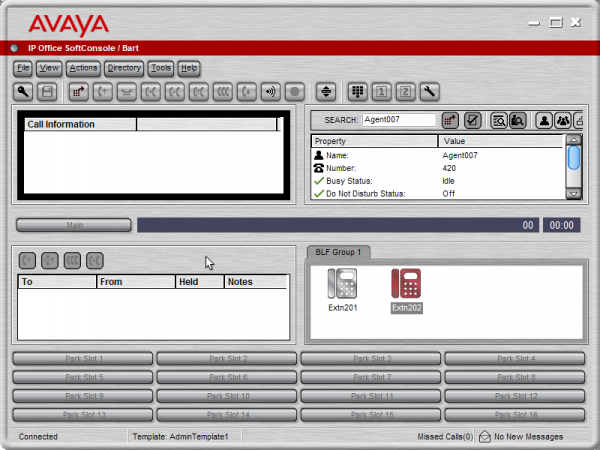The image size is (600, 450).
Task: Click the Property column header
Action: 374,141
